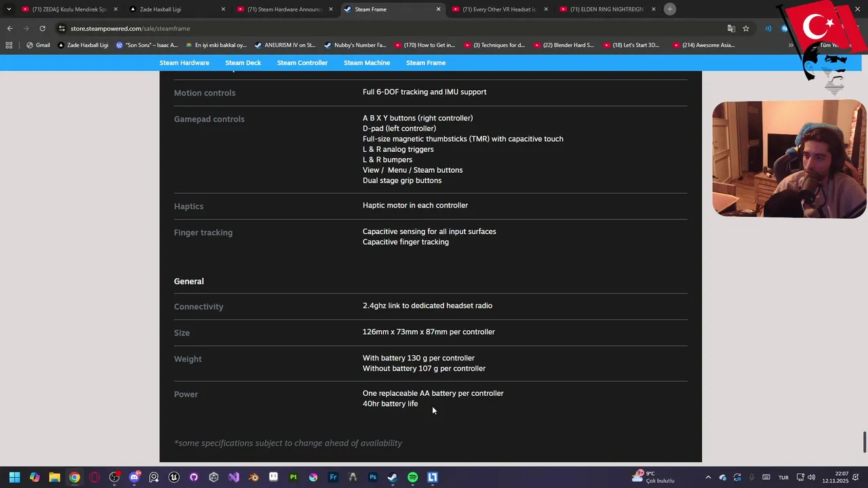This screenshot has height=488, width=868.
Task: Open Spotify from the taskbar
Action: (x=412, y=477)
